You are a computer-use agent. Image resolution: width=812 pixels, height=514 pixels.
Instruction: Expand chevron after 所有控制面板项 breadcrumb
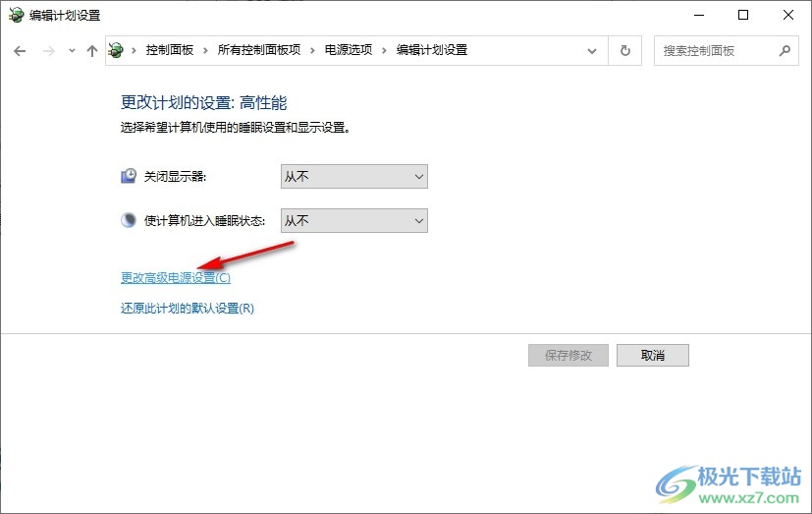313,51
